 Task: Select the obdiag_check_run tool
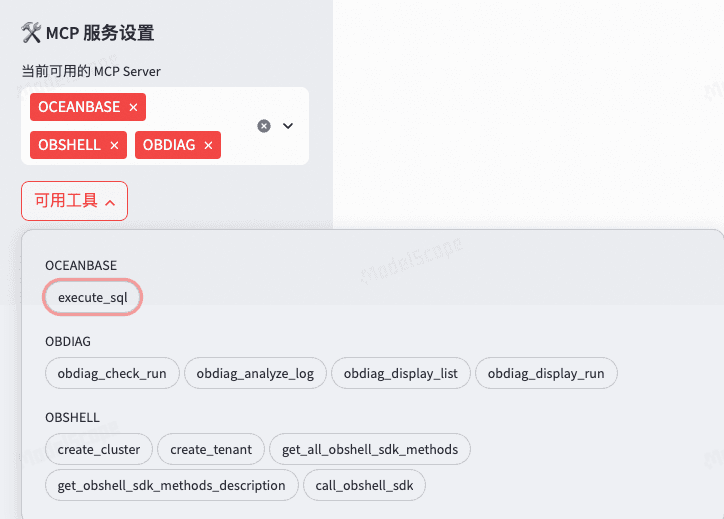[112, 373]
